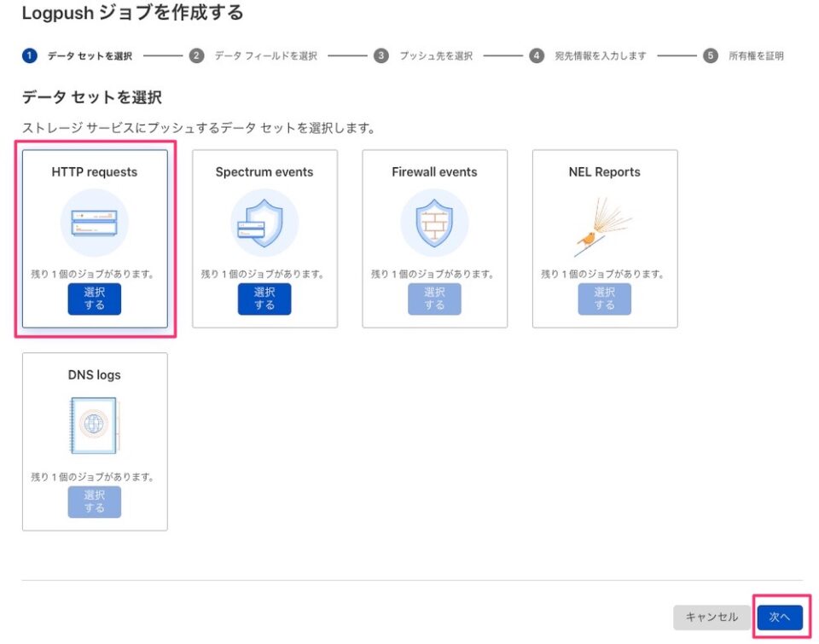This screenshot has width=819, height=644.
Task: Click 選択する on Spectrum events
Action: pos(264,299)
